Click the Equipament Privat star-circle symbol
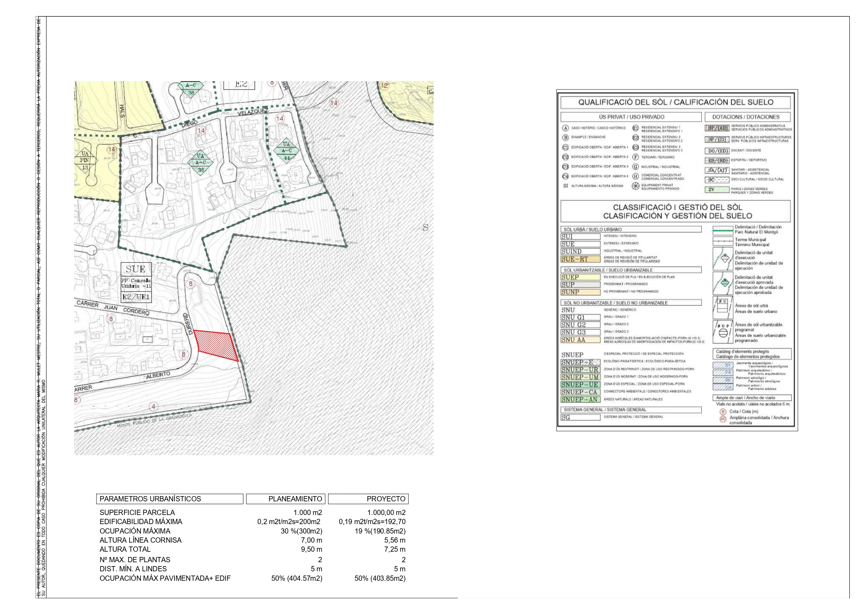 pos(635,186)
